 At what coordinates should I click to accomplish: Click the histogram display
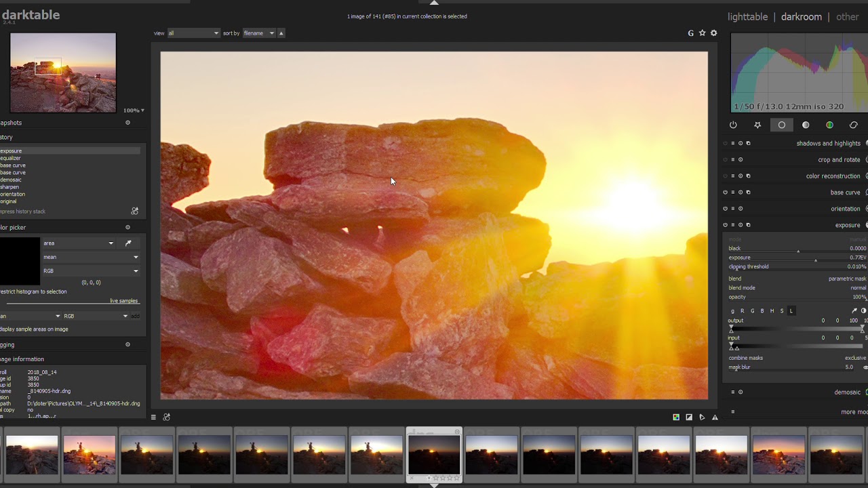tap(800, 73)
